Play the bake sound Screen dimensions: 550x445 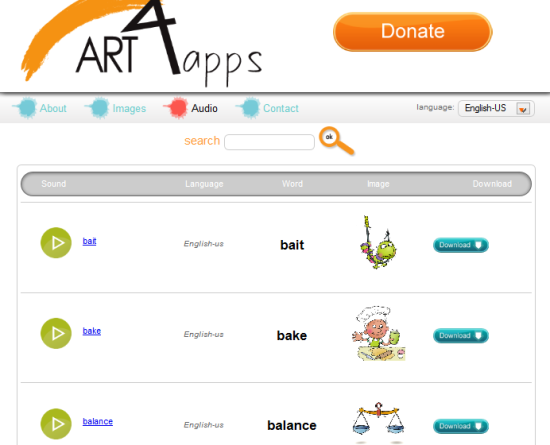(x=56, y=333)
